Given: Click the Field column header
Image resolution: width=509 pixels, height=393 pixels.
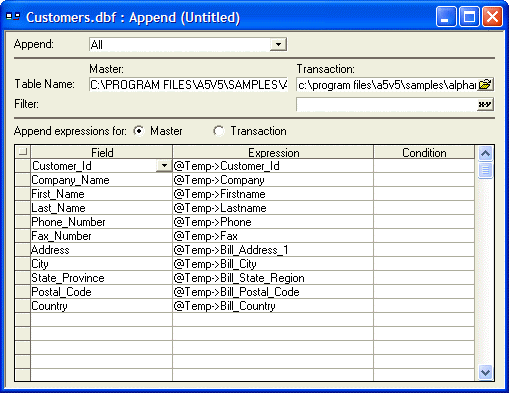Looking at the screenshot, I should (x=102, y=152).
